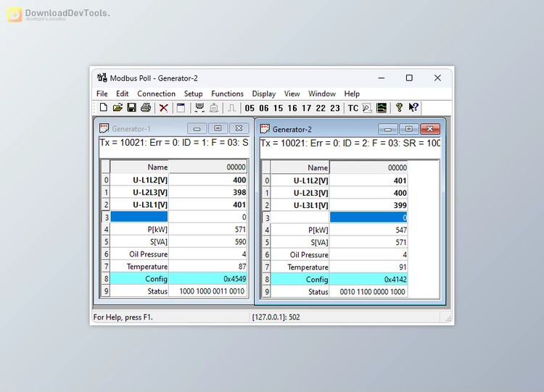Open the Edit menu

click(122, 93)
